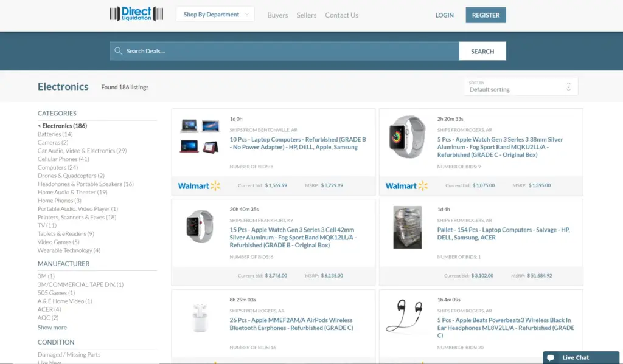Open the Sellers menu item
This screenshot has height=364, width=623.
307,15
